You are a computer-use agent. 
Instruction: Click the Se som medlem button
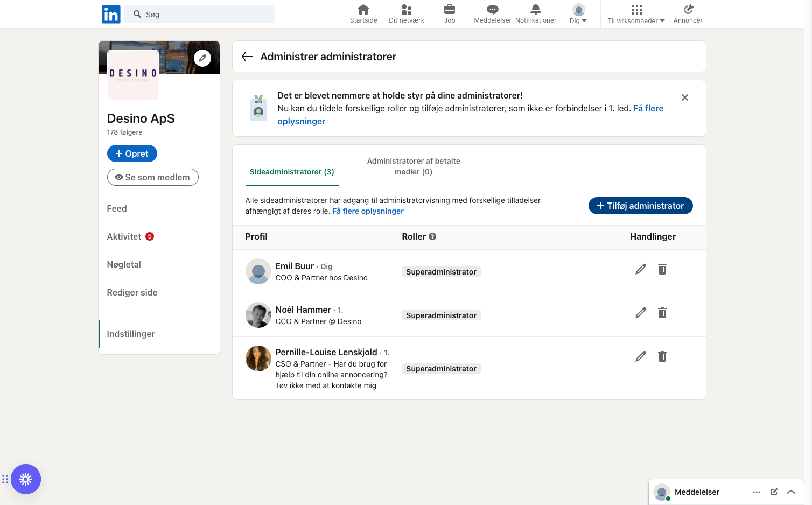(x=153, y=177)
